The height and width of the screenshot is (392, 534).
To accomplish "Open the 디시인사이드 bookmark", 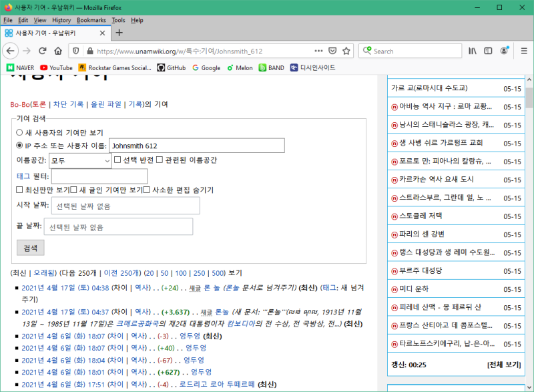I will (312, 67).
